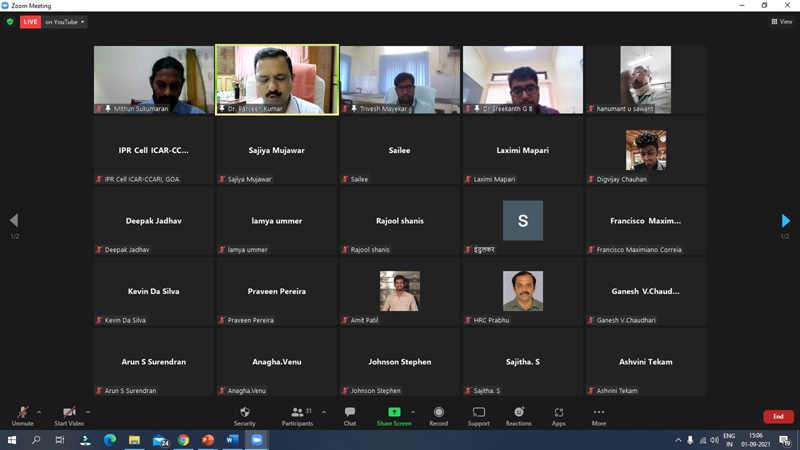This screenshot has height=450, width=800.
Task: Select Mithun Sukumaran's video tile
Action: (154, 80)
